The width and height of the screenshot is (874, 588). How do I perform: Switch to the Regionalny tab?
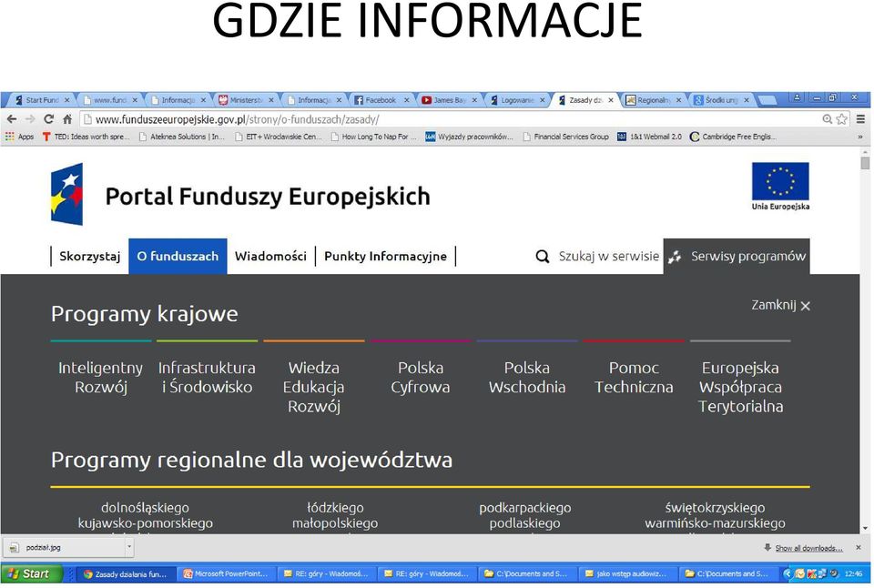[654, 100]
